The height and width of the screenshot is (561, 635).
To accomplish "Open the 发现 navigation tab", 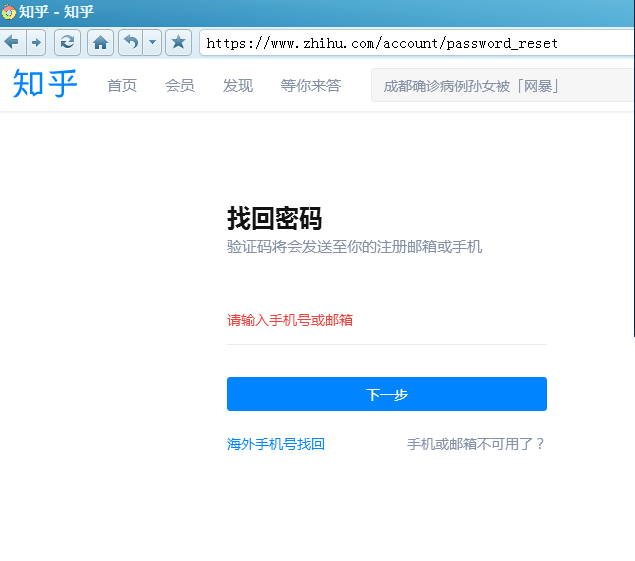I will click(x=238, y=85).
